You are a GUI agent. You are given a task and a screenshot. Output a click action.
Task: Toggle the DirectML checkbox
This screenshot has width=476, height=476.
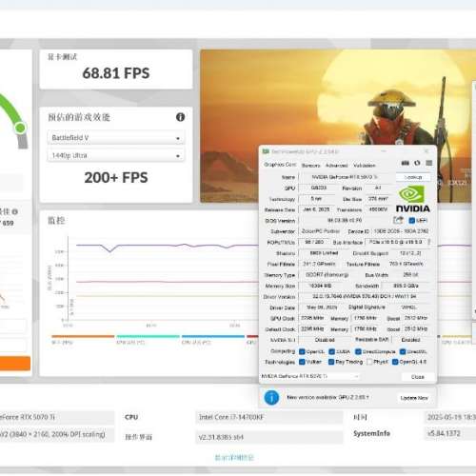point(403,351)
